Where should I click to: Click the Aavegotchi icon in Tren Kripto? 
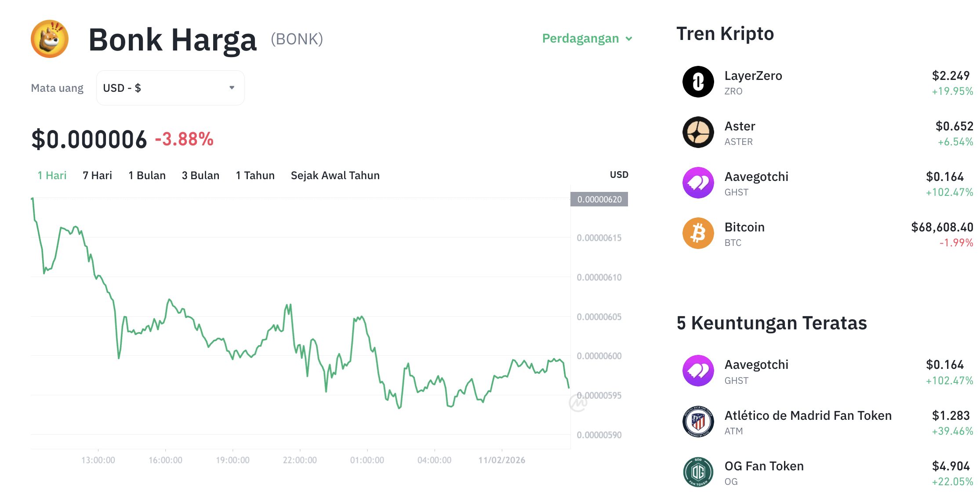[698, 182]
